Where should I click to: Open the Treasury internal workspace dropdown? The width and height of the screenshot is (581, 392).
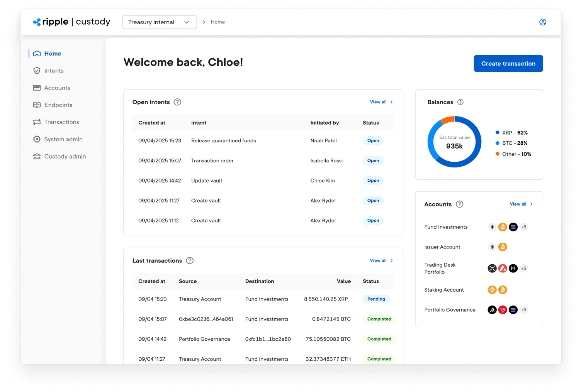160,22
